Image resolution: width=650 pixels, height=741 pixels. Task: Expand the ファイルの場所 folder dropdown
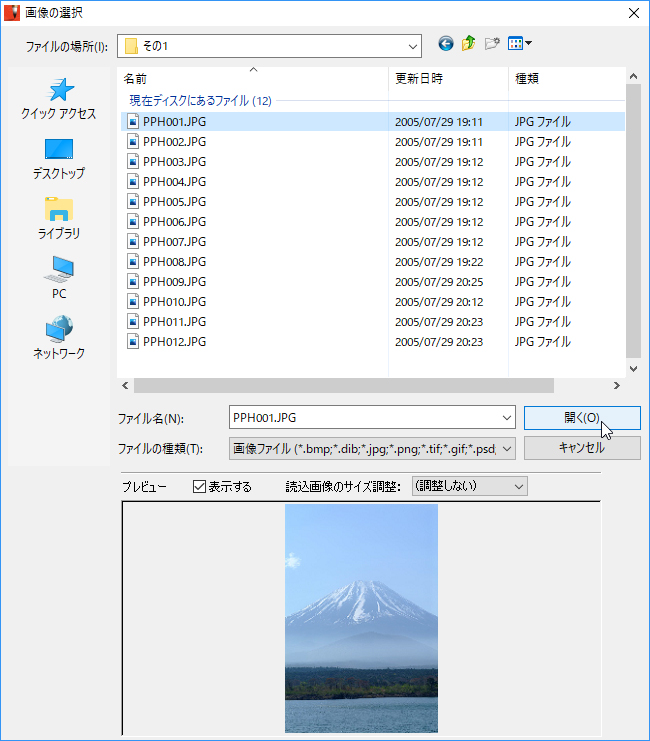coord(413,46)
